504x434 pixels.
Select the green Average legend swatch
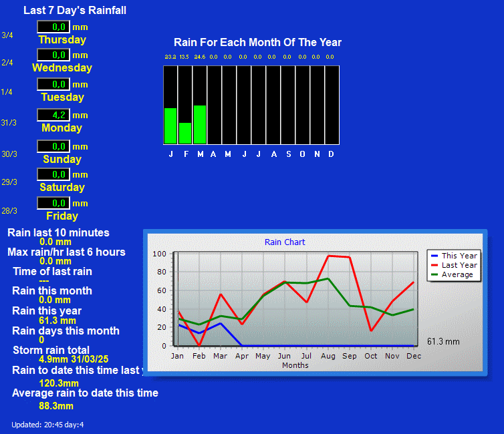pos(434,274)
